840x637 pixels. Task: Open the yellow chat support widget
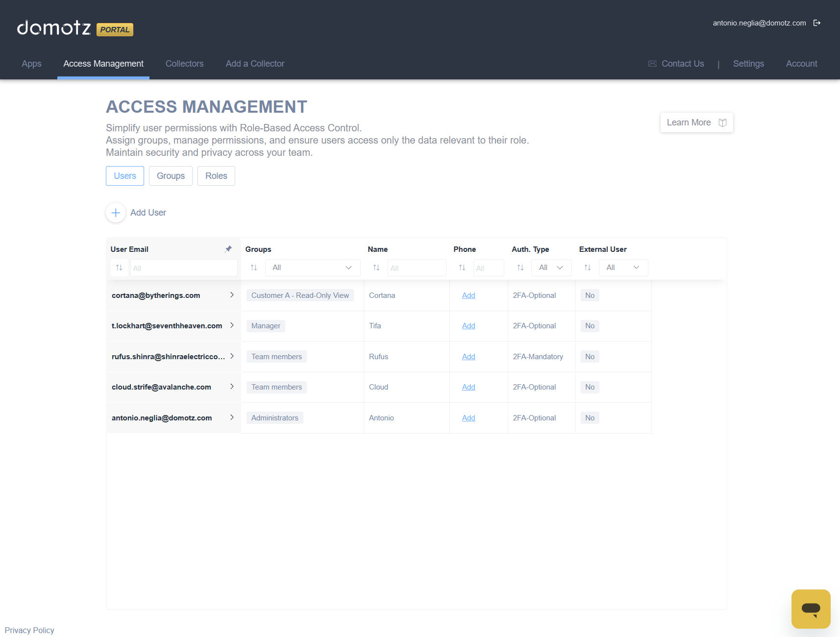(x=811, y=609)
